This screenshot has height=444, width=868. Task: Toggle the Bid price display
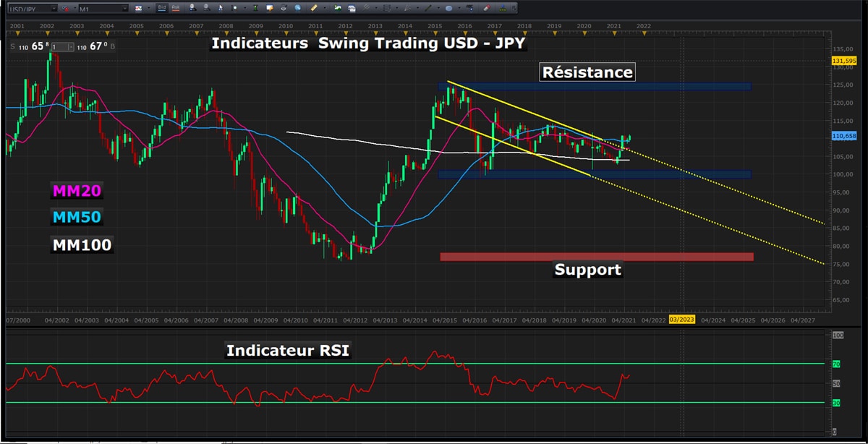pos(161,9)
